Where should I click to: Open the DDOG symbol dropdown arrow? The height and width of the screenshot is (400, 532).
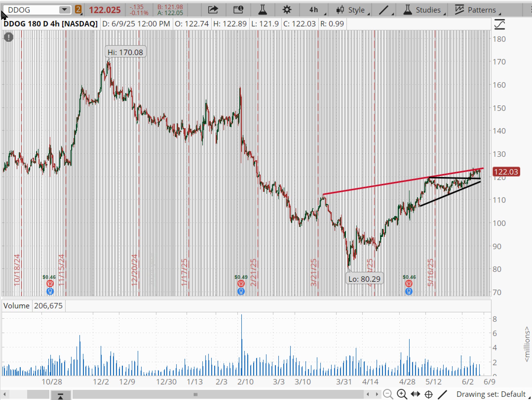click(x=64, y=10)
